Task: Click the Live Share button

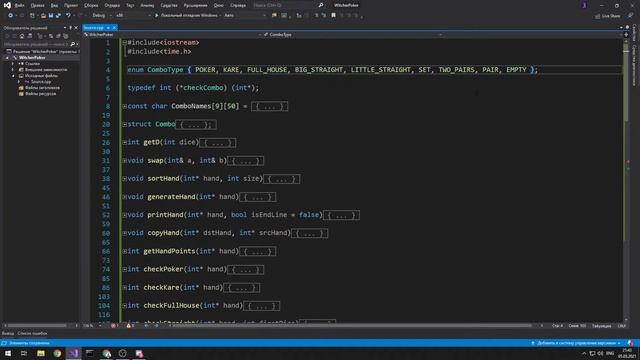Action: pos(608,16)
